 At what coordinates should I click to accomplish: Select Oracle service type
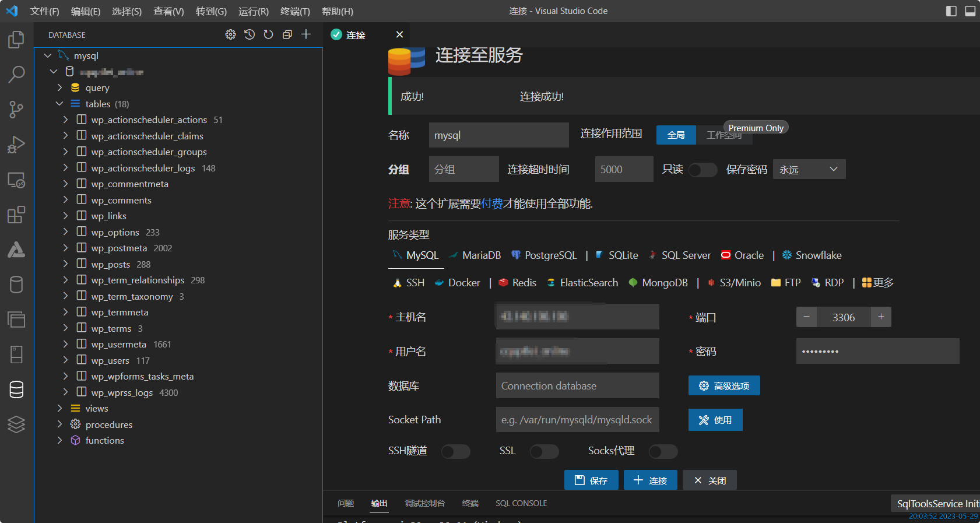(x=742, y=255)
